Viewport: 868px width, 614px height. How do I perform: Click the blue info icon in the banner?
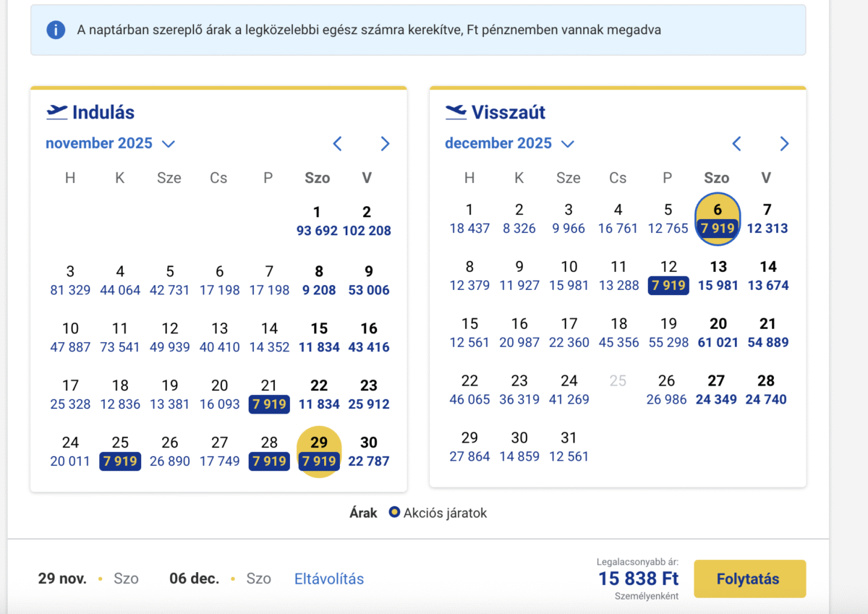click(x=56, y=30)
